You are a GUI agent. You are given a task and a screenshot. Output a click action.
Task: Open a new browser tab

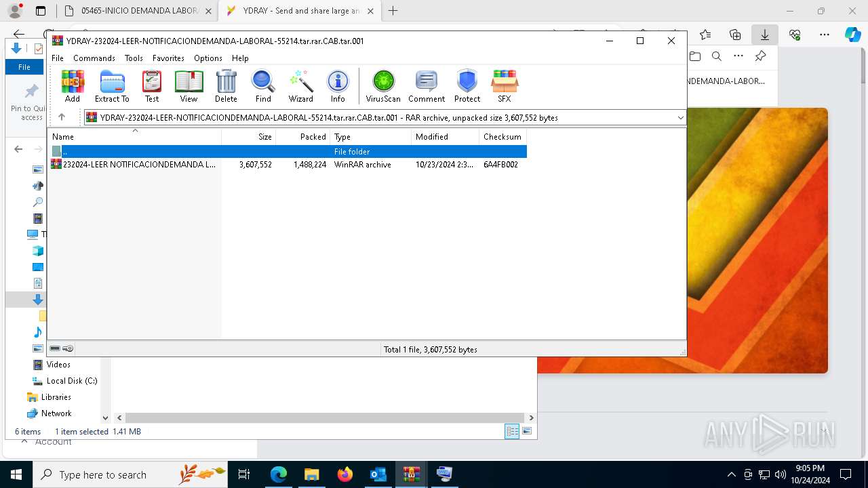point(393,11)
